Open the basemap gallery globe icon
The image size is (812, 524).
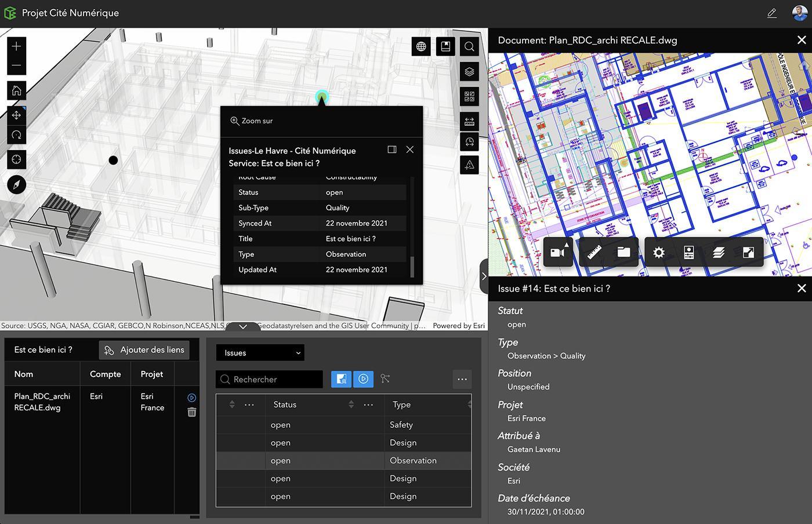pos(421,46)
